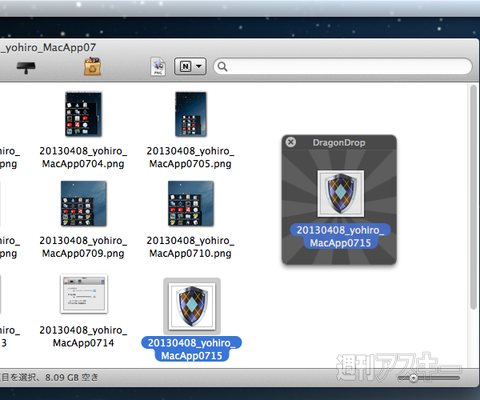480x400 pixels.
Task: Click file name 20130408_yohiro_MacApp0705.png
Action: (190, 157)
